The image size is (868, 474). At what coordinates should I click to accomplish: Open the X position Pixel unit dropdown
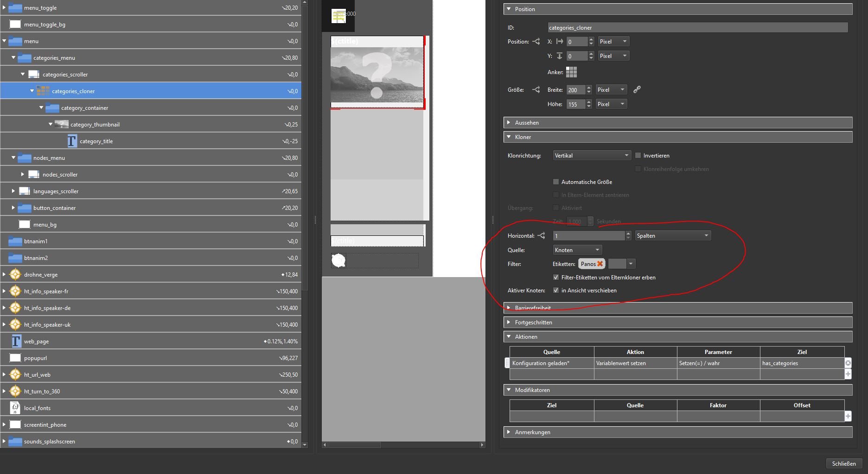[613, 41]
